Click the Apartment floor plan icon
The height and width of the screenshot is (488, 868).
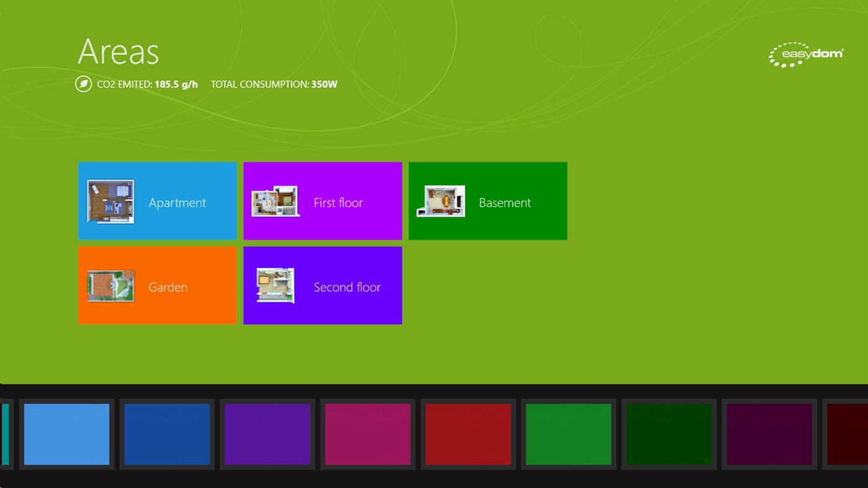[110, 201]
